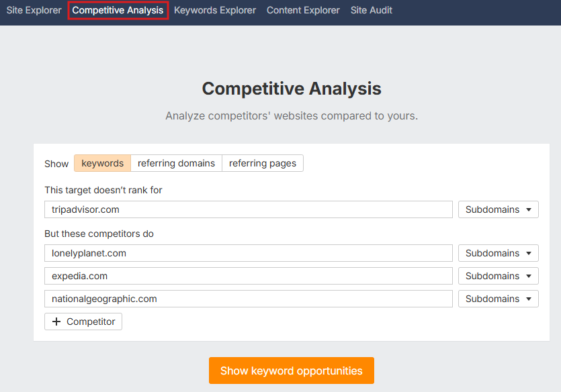Select the keywords show option

(102, 163)
